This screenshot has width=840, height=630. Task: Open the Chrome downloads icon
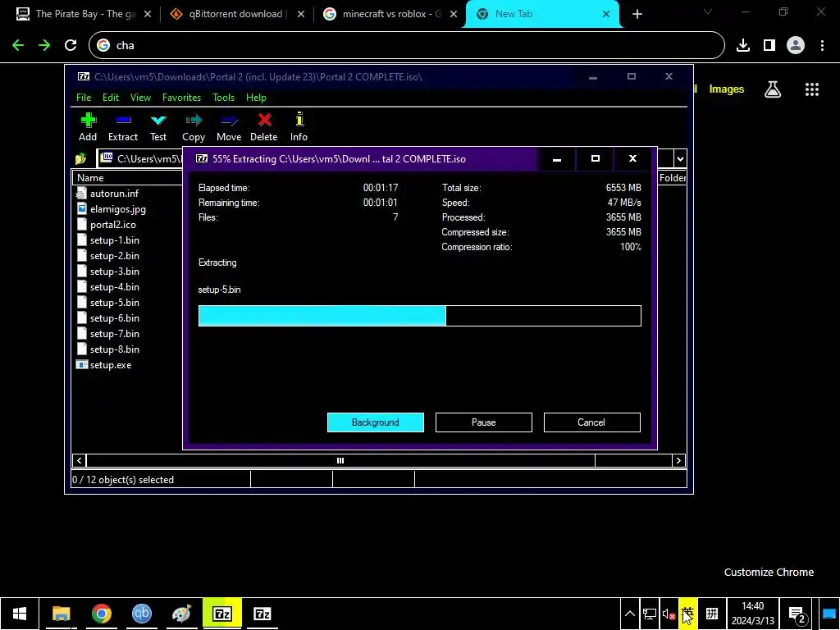(x=743, y=46)
